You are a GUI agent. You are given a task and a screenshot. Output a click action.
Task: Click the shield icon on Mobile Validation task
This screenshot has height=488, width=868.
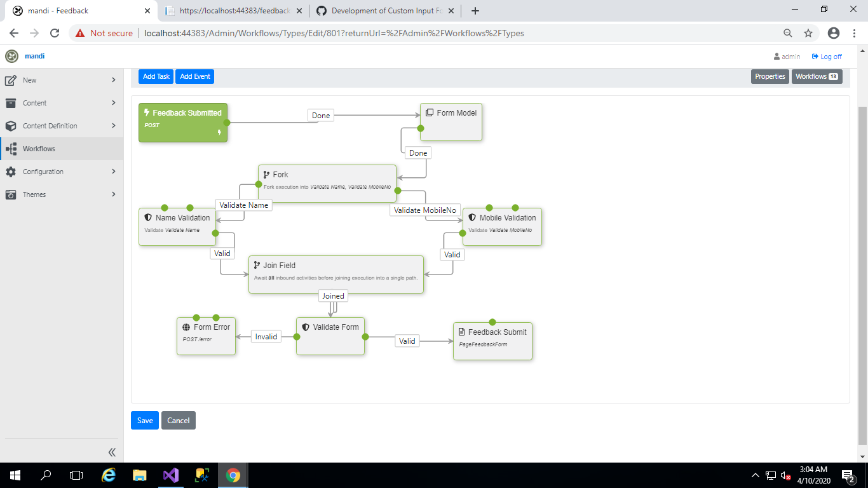pos(471,217)
